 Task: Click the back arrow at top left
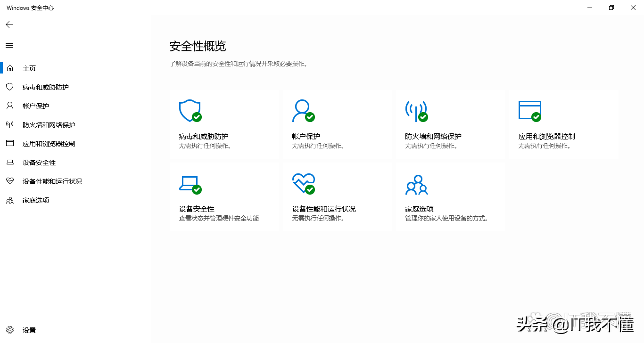point(9,24)
